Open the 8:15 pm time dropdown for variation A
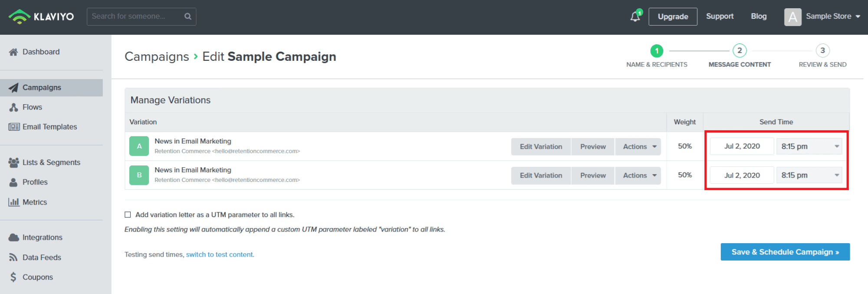868x294 pixels. pos(809,146)
